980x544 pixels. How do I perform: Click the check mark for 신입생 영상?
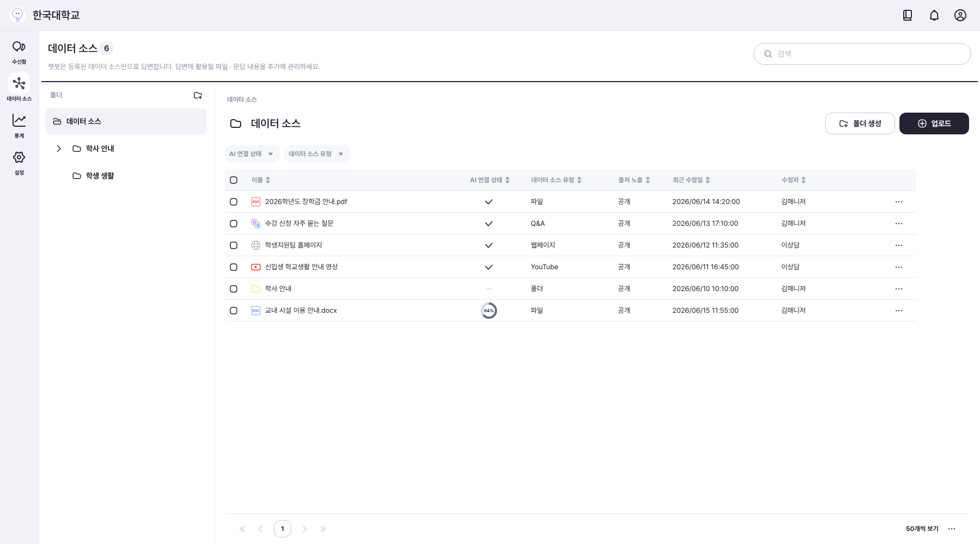coord(489,267)
